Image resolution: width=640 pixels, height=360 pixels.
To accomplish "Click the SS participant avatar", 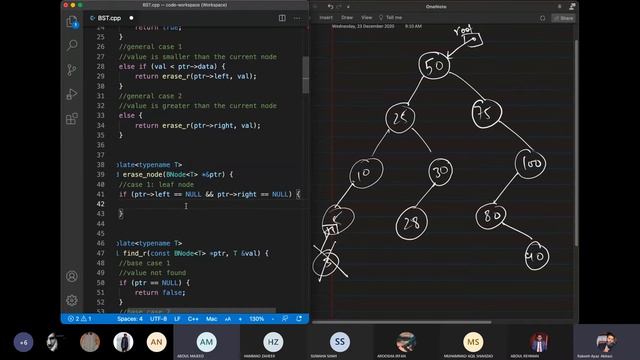I will tap(340, 342).
